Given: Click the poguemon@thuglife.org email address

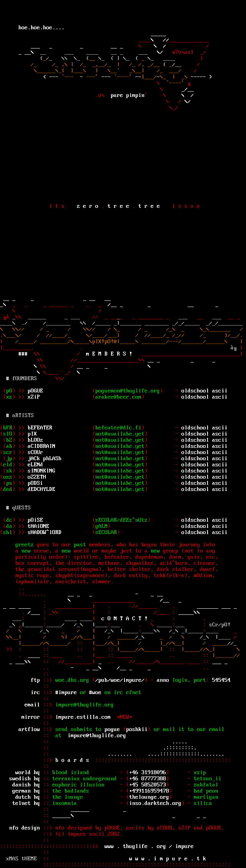Looking at the screenshot, I should 127,391.
